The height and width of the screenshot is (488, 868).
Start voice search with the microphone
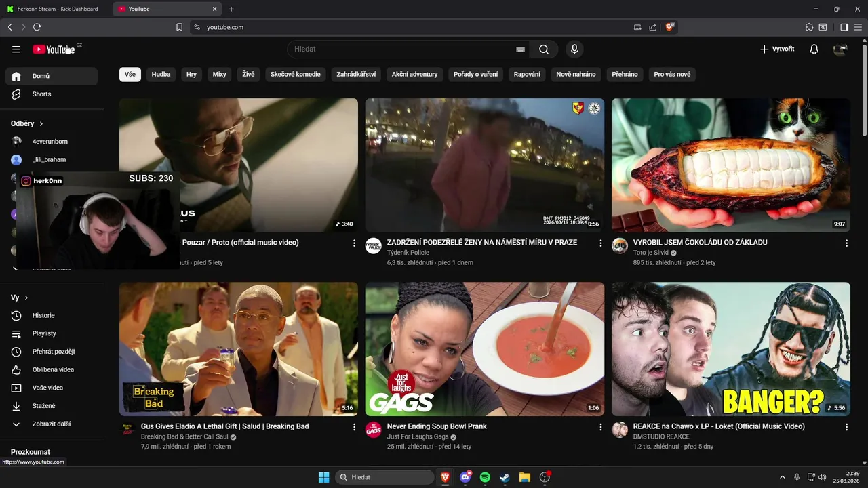pyautogui.click(x=574, y=49)
